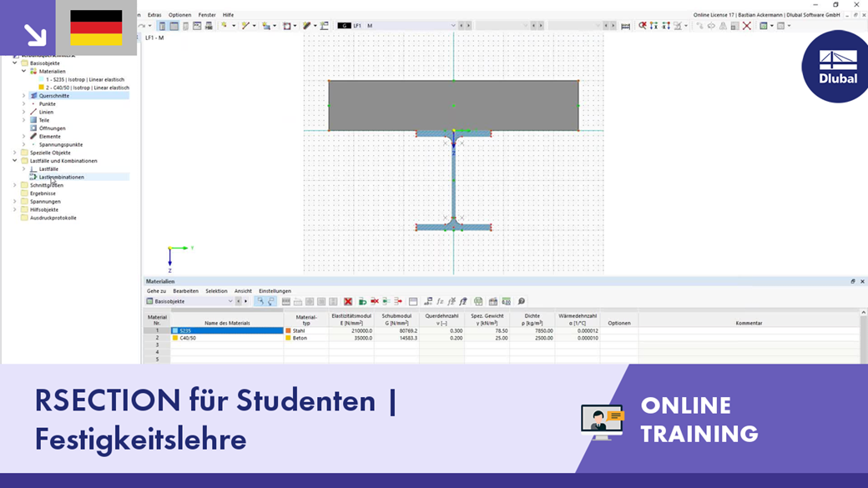Screen dimensions: 868x488
Task: Click the units/decimals 0.00 icon
Action: pos(506,301)
